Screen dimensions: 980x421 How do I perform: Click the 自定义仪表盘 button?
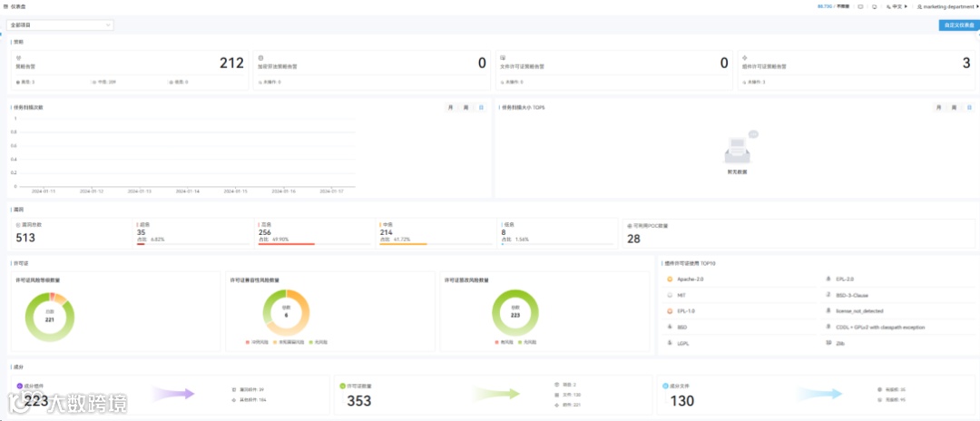[959, 25]
